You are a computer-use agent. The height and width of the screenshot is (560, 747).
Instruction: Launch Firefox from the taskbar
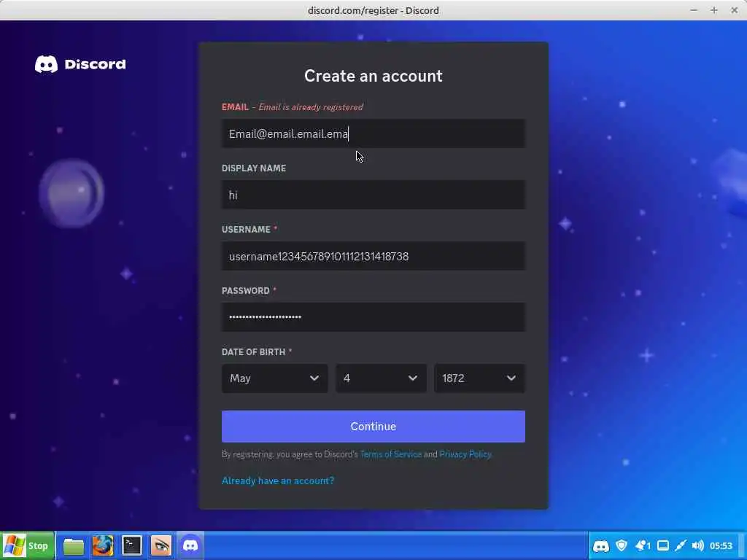click(102, 545)
